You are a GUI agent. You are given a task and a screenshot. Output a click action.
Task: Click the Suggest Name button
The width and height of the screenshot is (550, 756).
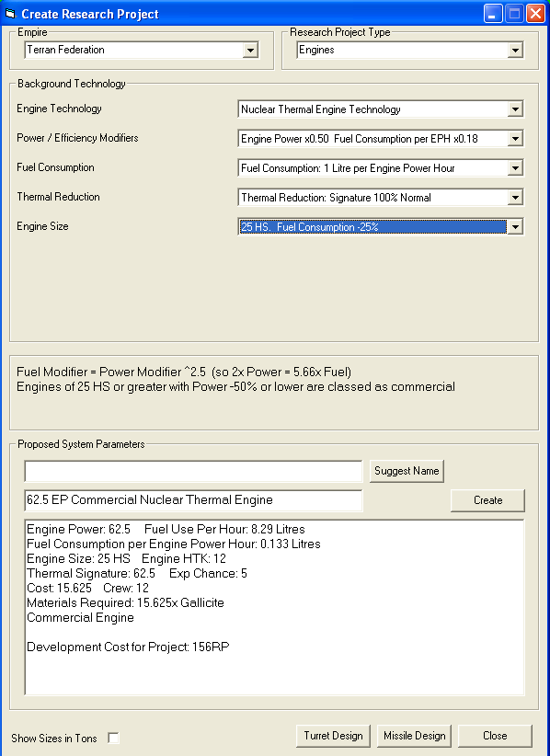[407, 471]
